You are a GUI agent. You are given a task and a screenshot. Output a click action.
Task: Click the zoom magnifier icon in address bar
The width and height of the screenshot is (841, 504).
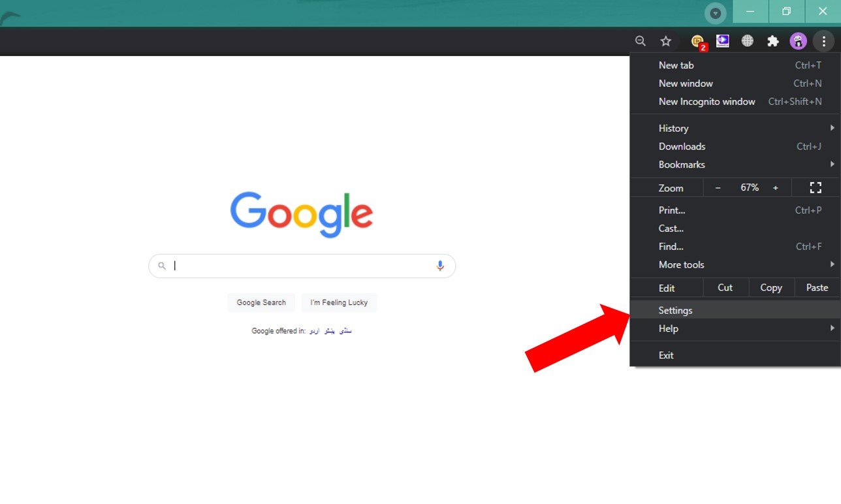641,41
